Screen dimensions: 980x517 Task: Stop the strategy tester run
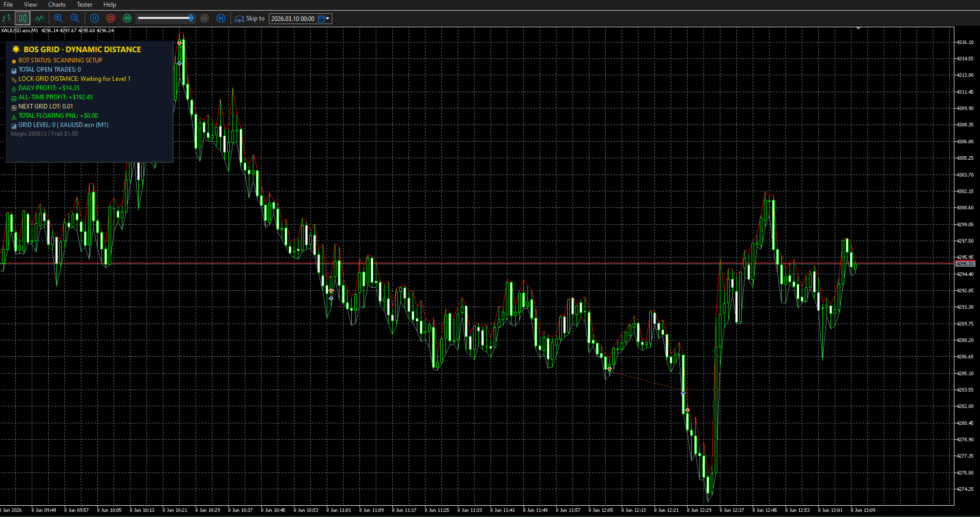(111, 18)
